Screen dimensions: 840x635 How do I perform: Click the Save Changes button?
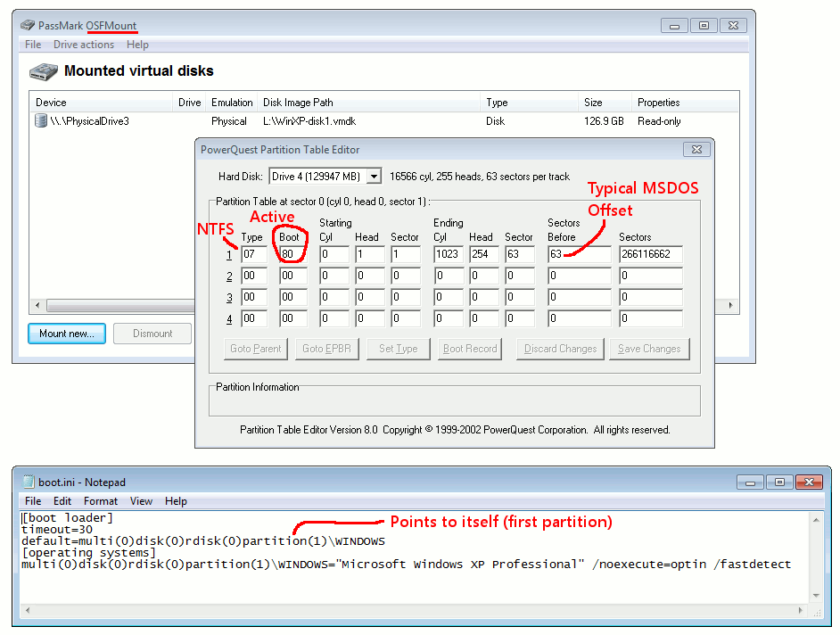[x=649, y=349]
